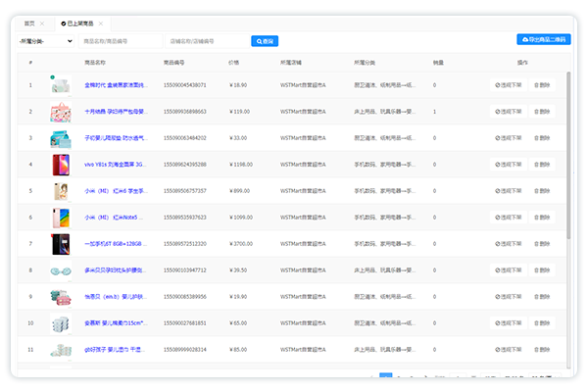The image size is (588, 392).
Task: Open the 金梅时代 product name link
Action: (x=115, y=85)
